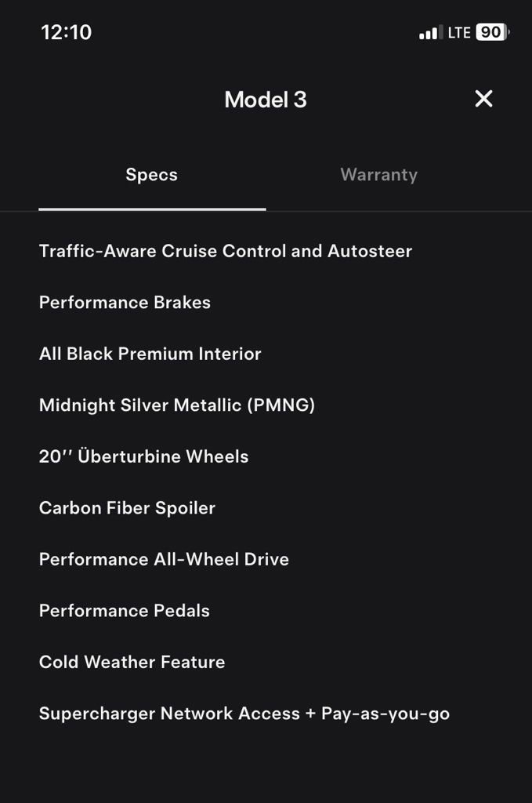
Task: Tap the clock showing 12:10
Action: point(66,32)
